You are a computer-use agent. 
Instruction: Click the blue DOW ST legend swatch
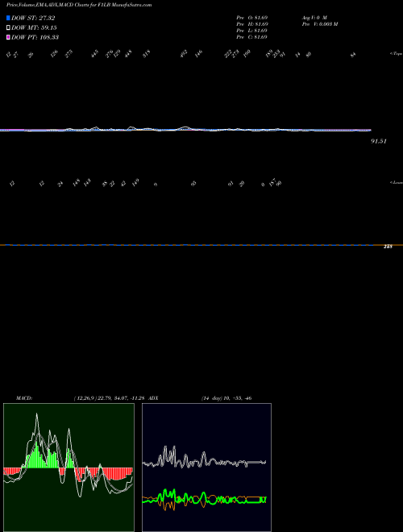point(8,18)
